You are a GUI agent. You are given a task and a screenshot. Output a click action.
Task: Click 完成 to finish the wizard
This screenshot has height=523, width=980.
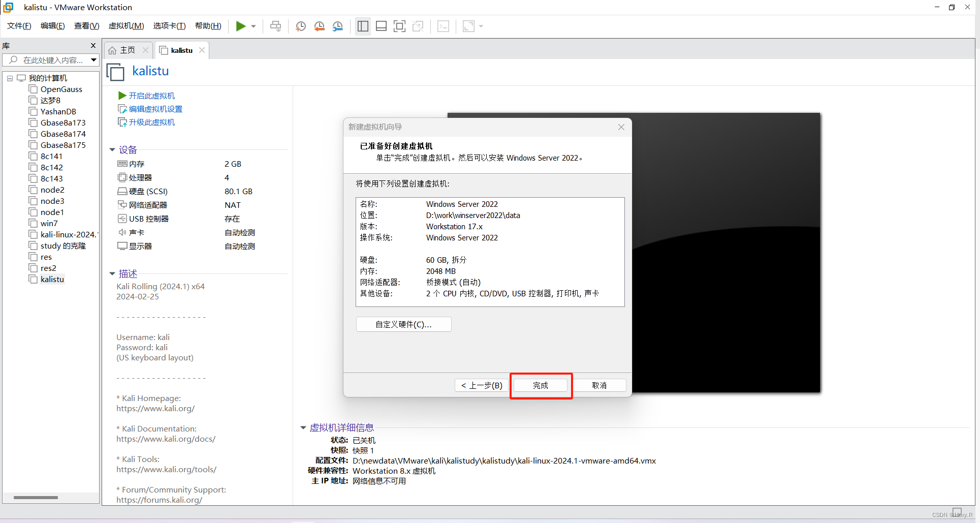(541, 385)
